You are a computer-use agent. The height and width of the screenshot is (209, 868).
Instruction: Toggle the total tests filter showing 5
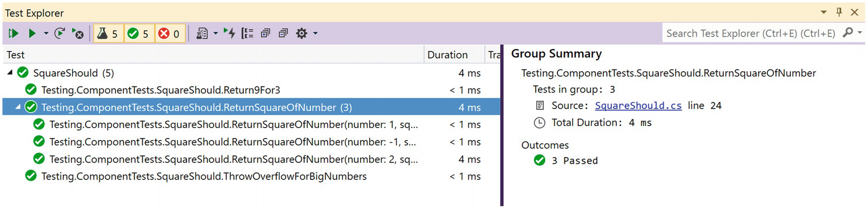click(x=108, y=34)
